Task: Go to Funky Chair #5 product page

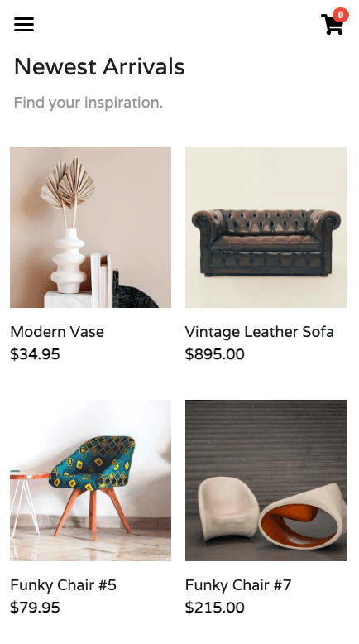Action: tap(63, 585)
